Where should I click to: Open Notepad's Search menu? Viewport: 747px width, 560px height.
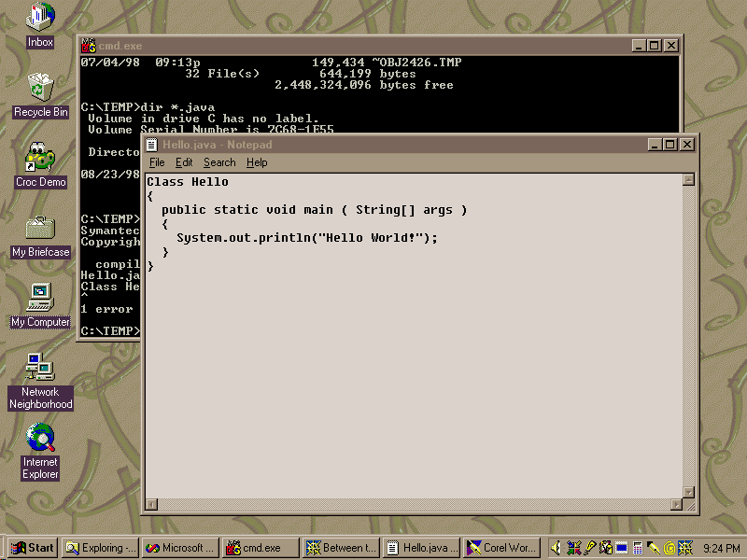coord(219,162)
